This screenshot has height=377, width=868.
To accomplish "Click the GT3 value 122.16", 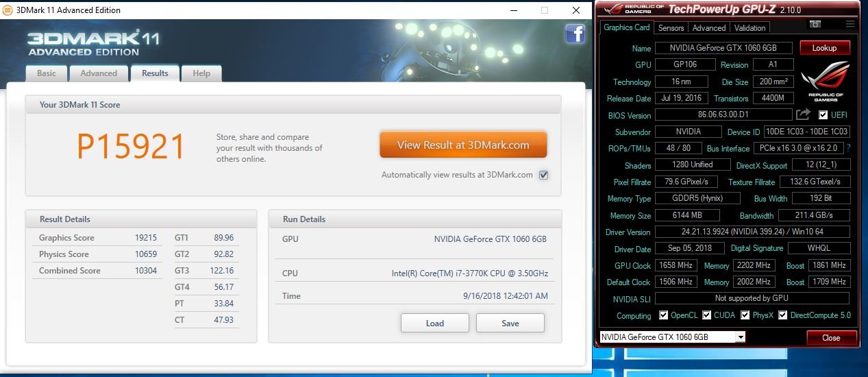I will (222, 271).
